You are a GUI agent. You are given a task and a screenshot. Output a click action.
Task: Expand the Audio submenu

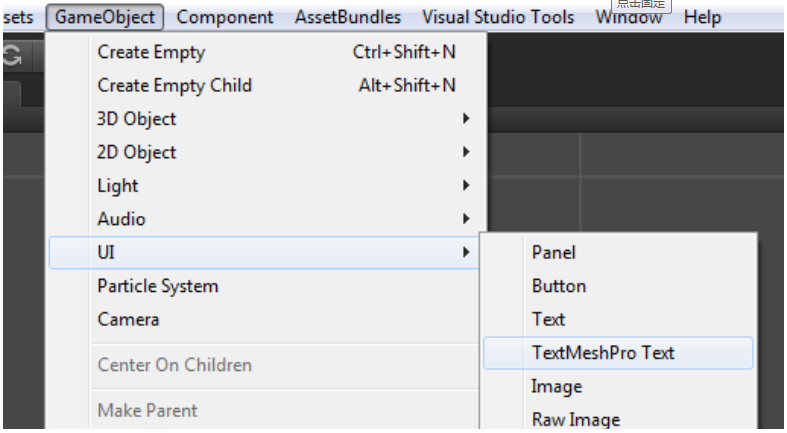pyautogui.click(x=121, y=219)
